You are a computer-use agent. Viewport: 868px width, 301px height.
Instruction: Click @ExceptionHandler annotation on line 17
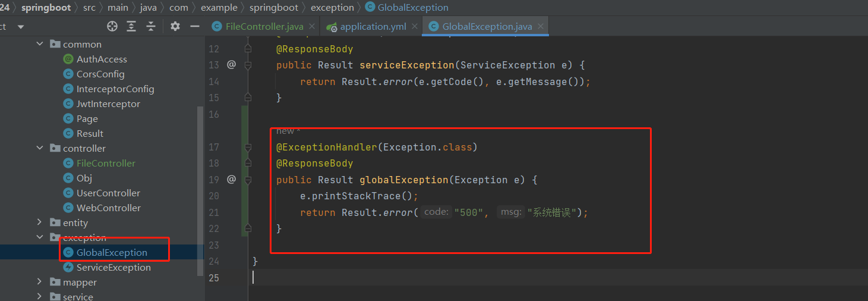pos(326,147)
